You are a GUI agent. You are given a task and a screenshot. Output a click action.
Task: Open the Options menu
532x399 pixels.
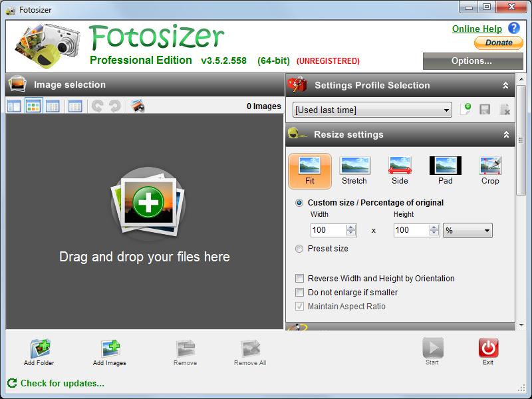472,61
